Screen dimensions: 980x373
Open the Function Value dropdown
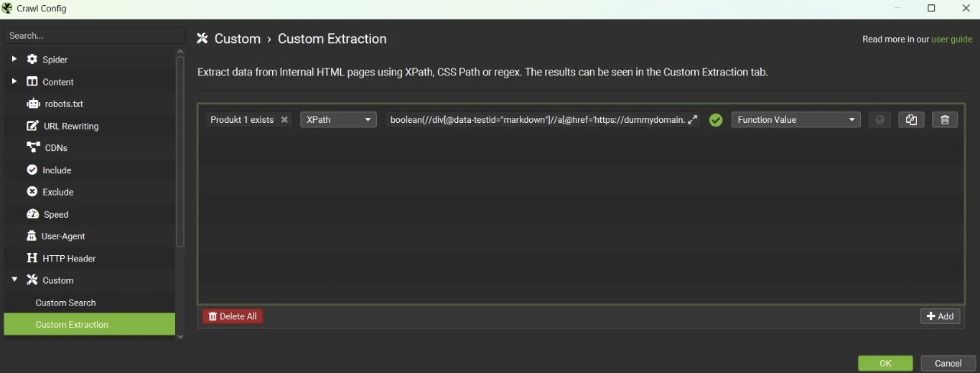795,120
